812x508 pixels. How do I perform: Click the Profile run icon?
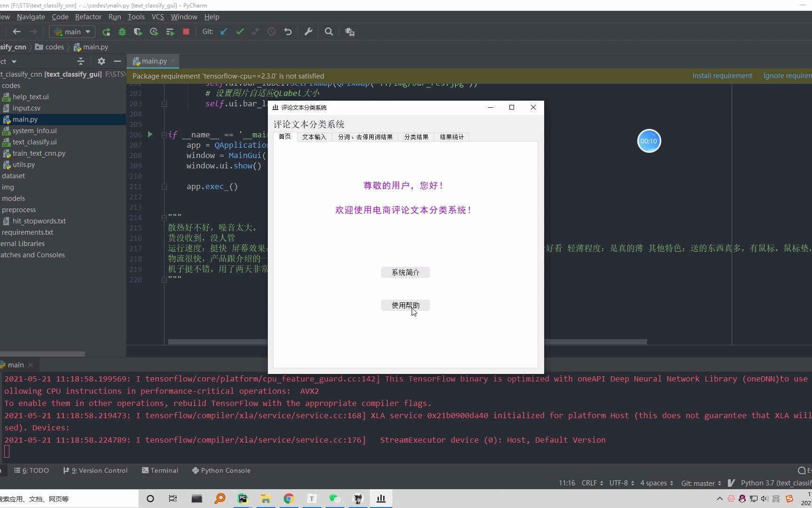tap(154, 32)
